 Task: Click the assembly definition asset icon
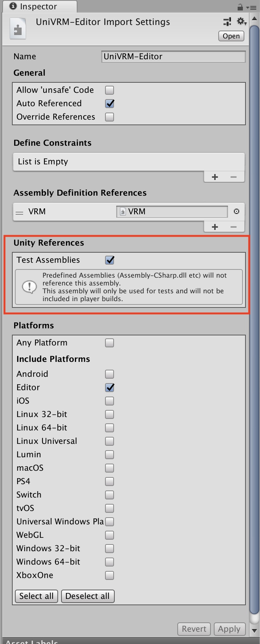click(18, 29)
